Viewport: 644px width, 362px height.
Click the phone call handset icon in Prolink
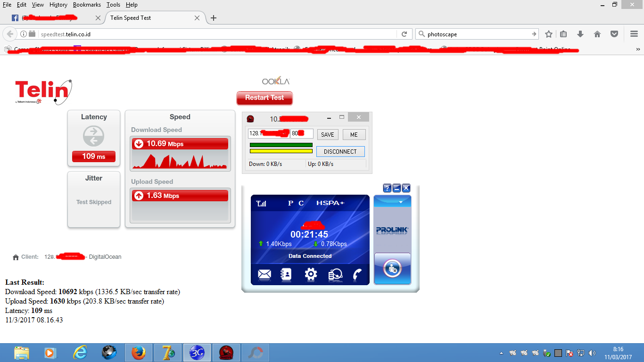357,274
